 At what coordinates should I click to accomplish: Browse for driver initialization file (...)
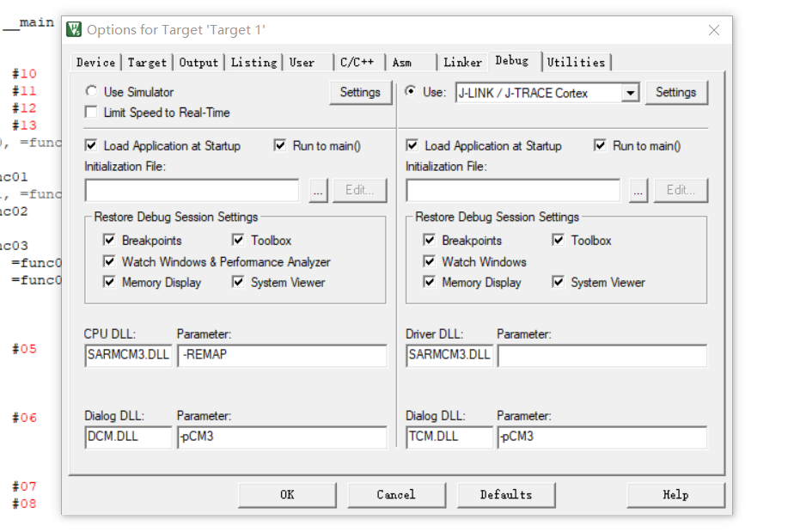click(x=638, y=191)
